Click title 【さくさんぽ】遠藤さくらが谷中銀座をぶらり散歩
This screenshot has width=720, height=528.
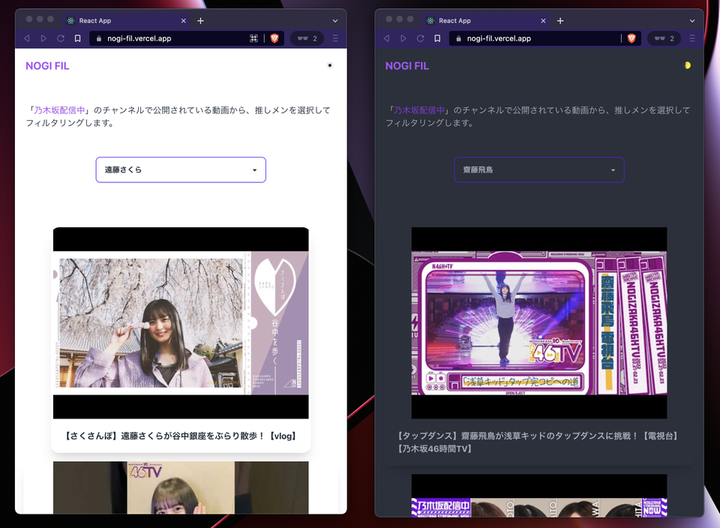click(x=181, y=436)
